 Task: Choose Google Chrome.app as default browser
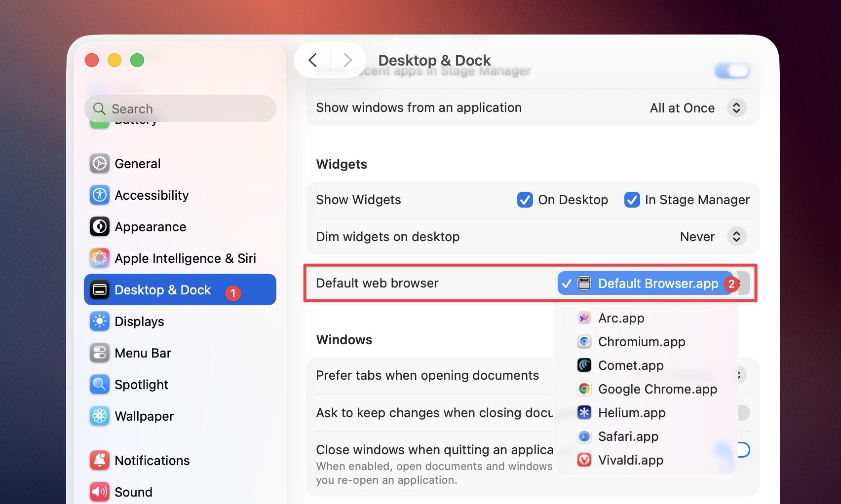tap(646, 389)
